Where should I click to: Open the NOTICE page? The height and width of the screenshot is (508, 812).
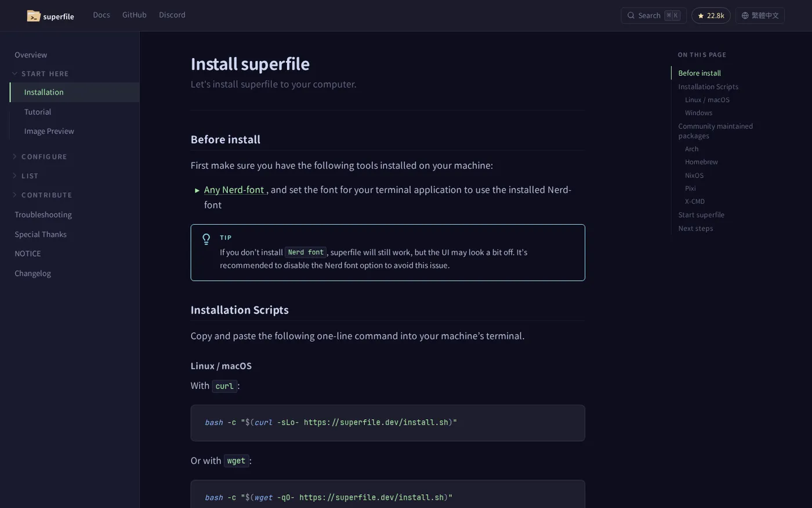click(x=28, y=254)
